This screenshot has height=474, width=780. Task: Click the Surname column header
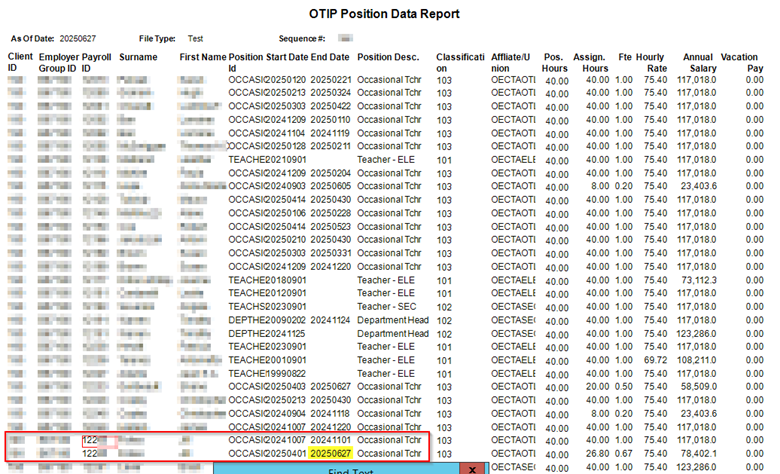click(x=138, y=57)
